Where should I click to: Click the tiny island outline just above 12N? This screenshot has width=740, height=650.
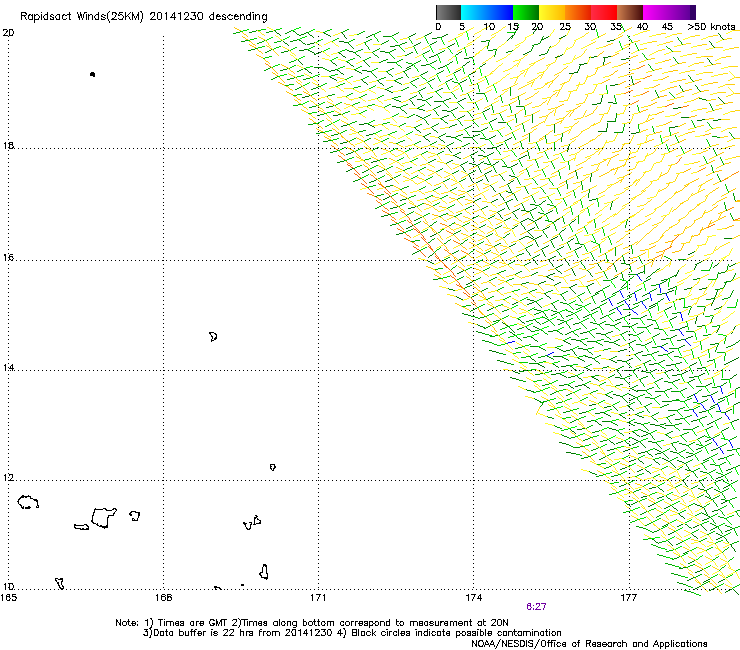273,467
